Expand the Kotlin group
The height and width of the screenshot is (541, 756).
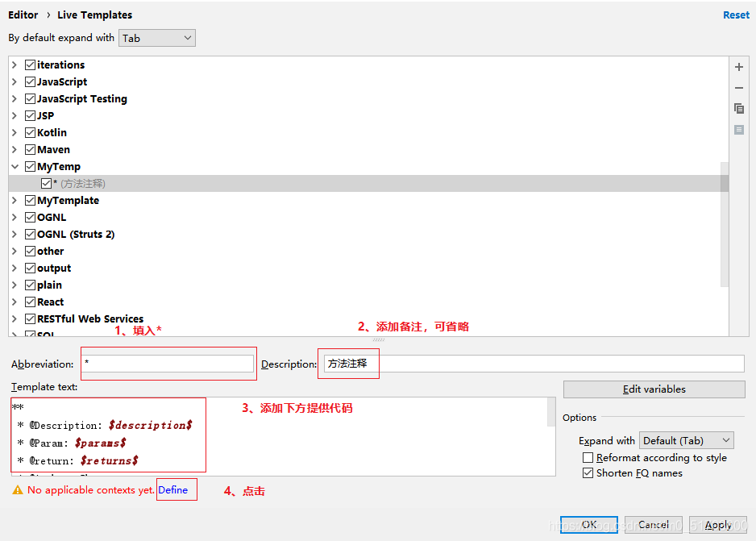(x=15, y=132)
